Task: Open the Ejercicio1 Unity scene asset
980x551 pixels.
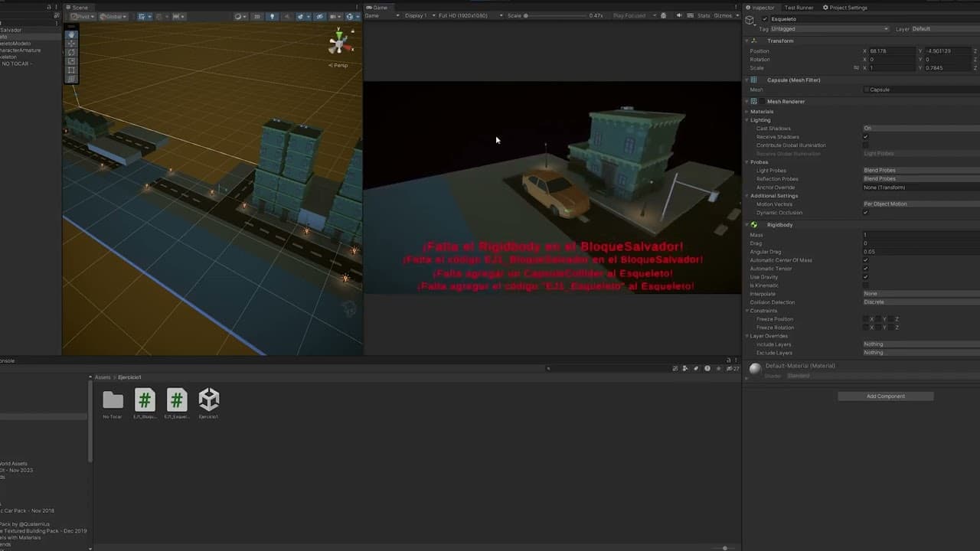Action: 208,399
